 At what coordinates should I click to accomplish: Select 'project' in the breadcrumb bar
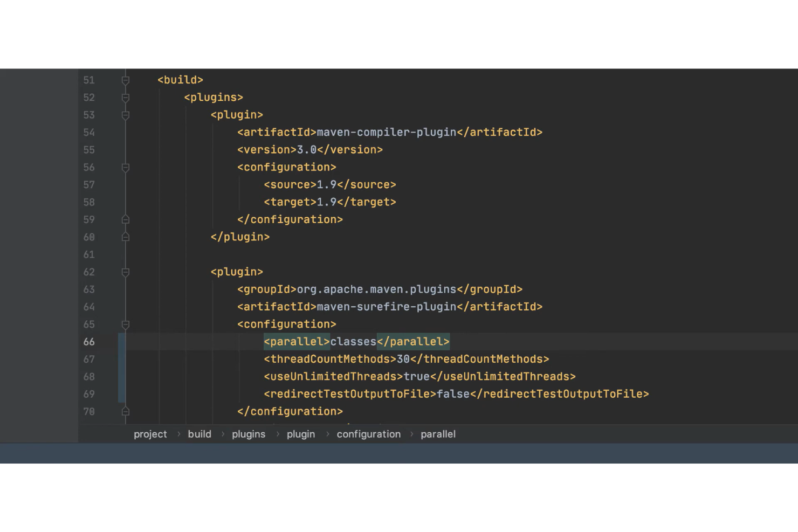coord(150,434)
